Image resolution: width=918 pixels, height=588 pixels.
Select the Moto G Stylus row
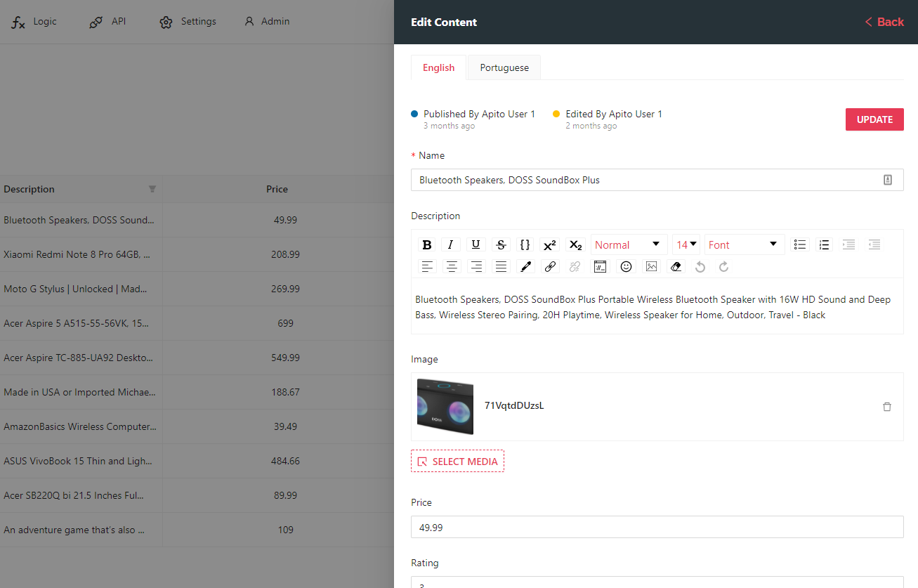[197, 289]
